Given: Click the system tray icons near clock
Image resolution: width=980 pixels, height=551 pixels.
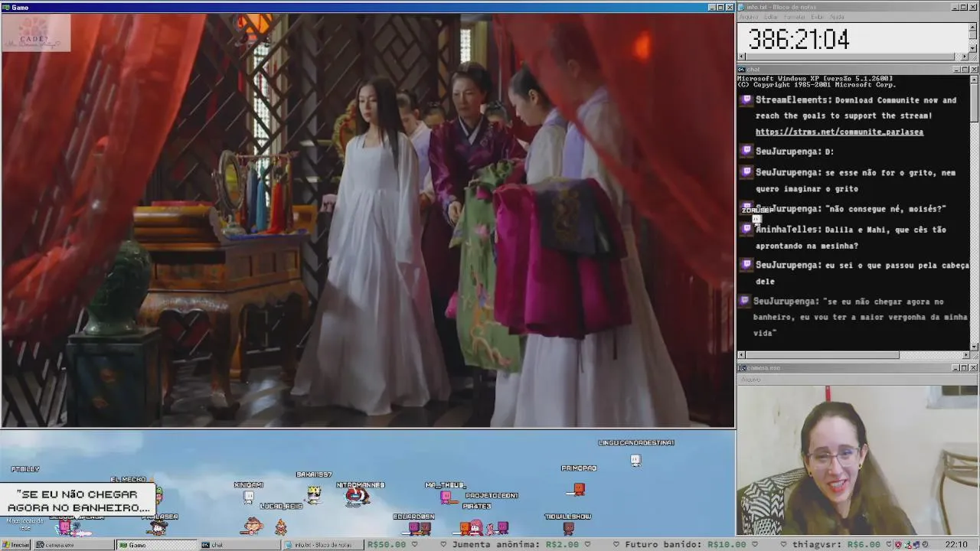Looking at the screenshot, I should [913, 545].
